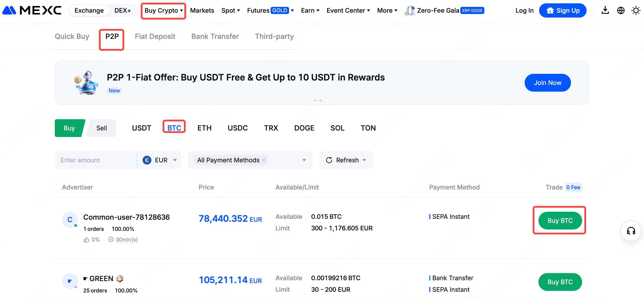Image resolution: width=644 pixels, height=298 pixels.
Task: Open the Fiat Deposit tab
Action: click(155, 36)
